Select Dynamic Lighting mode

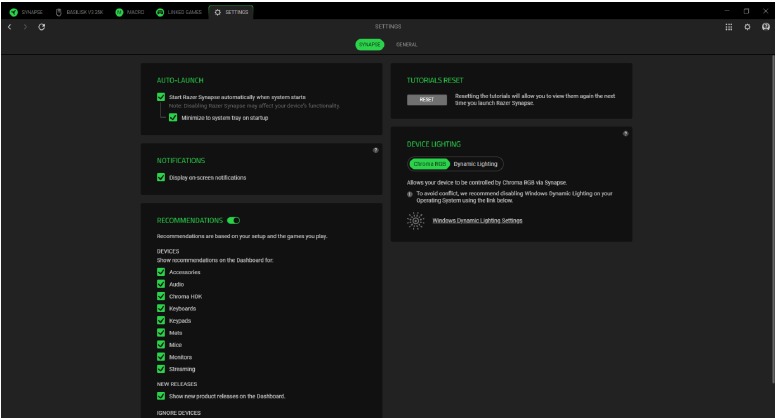click(x=476, y=164)
